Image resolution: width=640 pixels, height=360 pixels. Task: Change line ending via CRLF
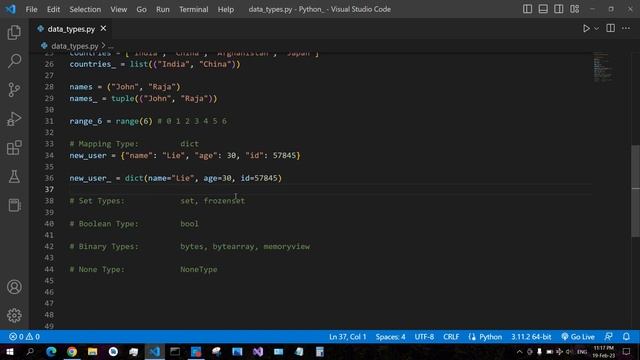pyautogui.click(x=451, y=337)
